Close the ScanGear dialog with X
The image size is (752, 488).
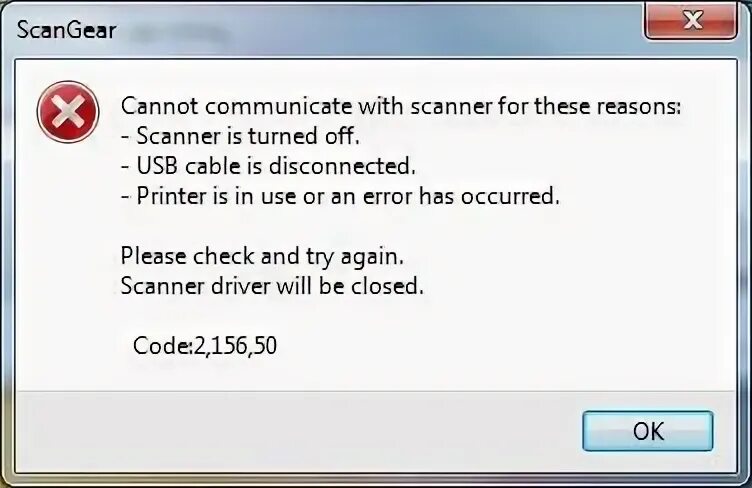pyautogui.click(x=690, y=21)
